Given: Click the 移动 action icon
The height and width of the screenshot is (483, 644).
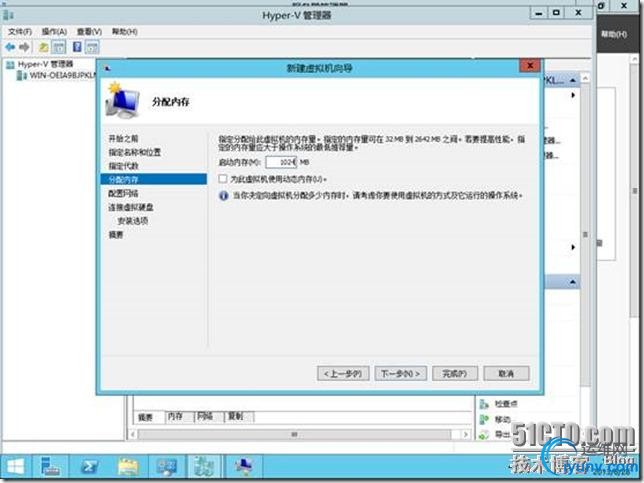Looking at the screenshot, I should click(485, 419).
